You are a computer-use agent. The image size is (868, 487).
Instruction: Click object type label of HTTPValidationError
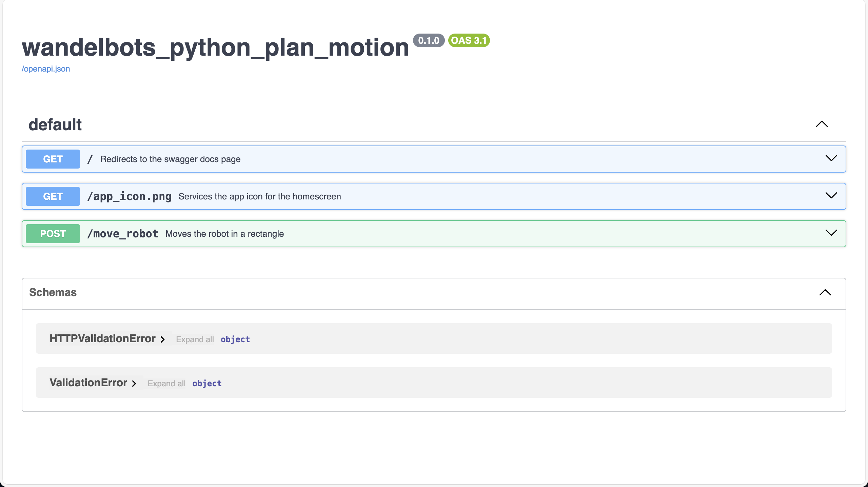[x=235, y=339]
